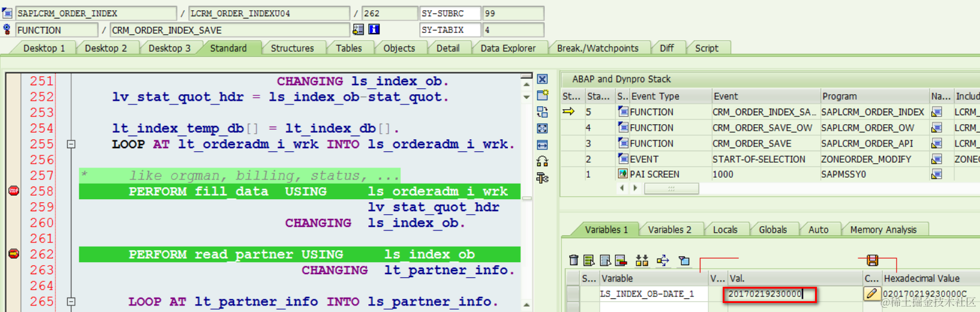Toggle the stop breakpoint on line 258

coord(14,191)
